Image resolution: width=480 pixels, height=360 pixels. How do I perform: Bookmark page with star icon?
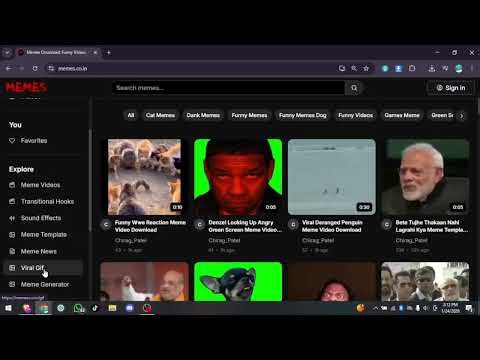point(366,68)
